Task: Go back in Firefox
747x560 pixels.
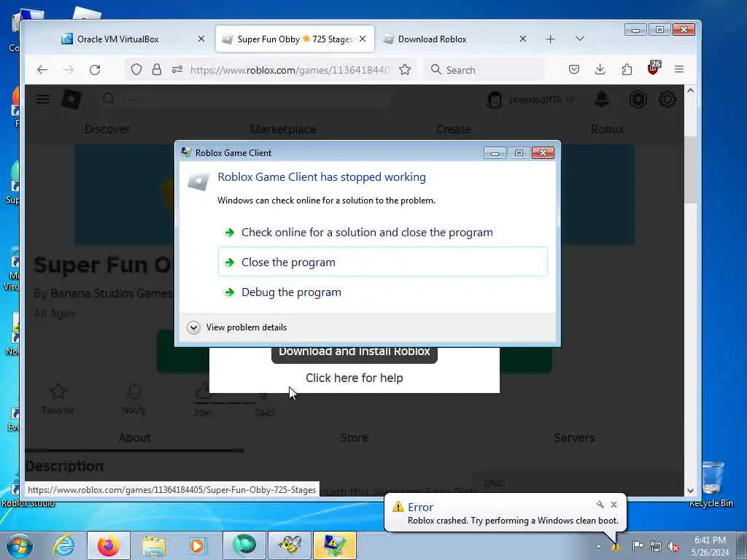Action: pos(42,69)
